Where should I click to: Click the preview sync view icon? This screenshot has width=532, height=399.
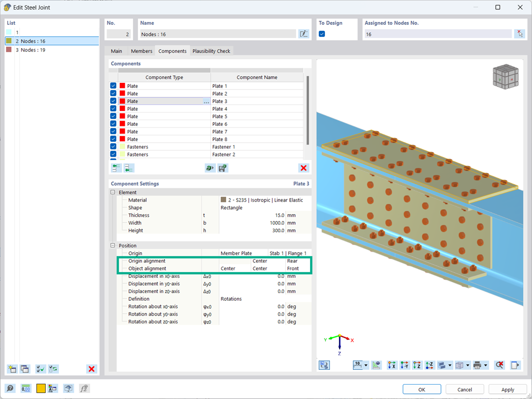(x=324, y=365)
